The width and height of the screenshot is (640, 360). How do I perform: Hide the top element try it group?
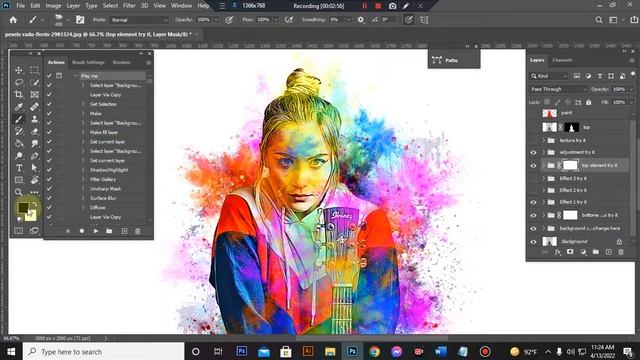pyautogui.click(x=533, y=166)
